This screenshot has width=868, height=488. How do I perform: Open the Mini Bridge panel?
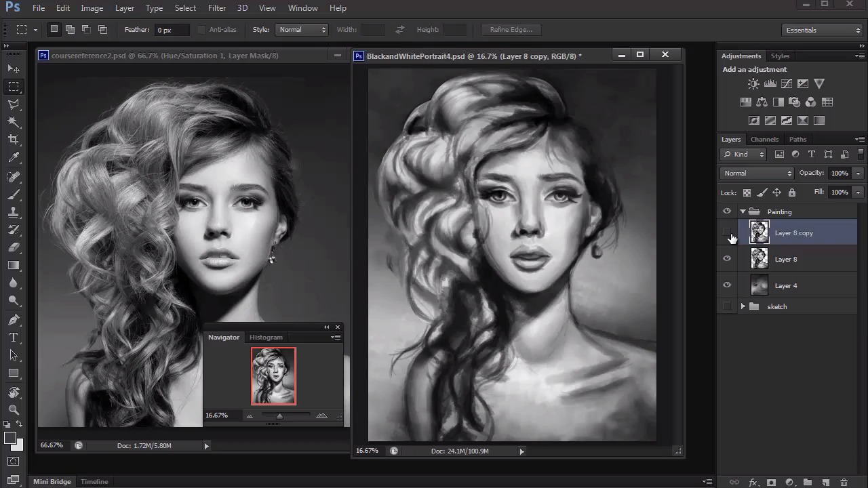pyautogui.click(x=52, y=481)
